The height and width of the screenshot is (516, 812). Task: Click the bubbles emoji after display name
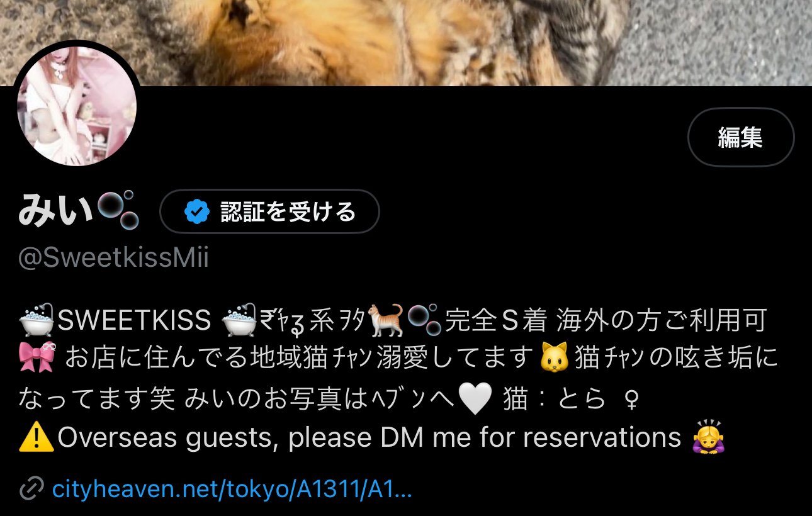pos(118,211)
